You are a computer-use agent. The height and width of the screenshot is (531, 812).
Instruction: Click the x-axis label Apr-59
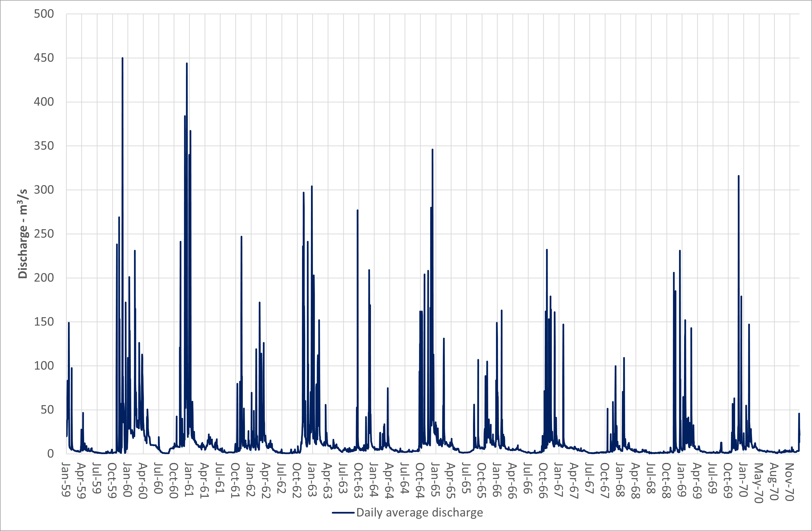(81, 480)
